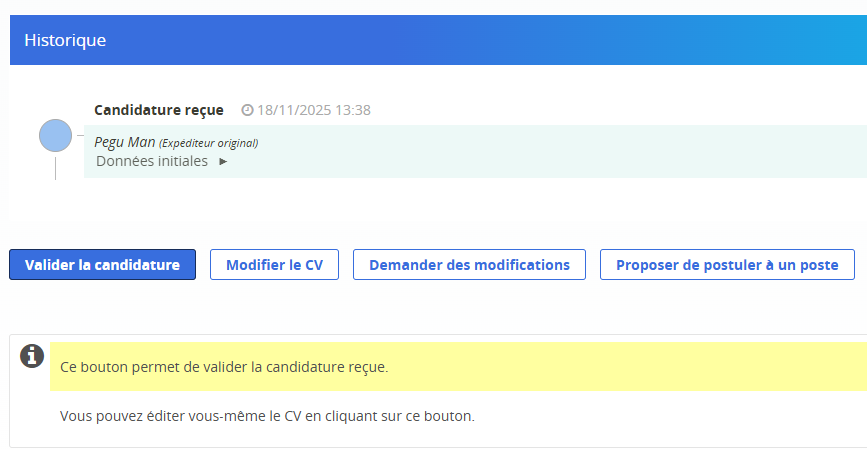Click the blue circle timeline marker
This screenshot has width=867, height=450.
click(x=55, y=135)
